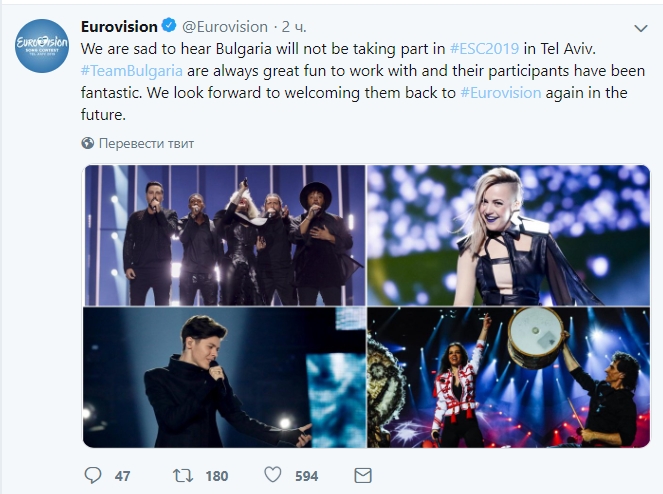Open bottom-left photo of singer in black
The image size is (663, 494).
[224, 378]
